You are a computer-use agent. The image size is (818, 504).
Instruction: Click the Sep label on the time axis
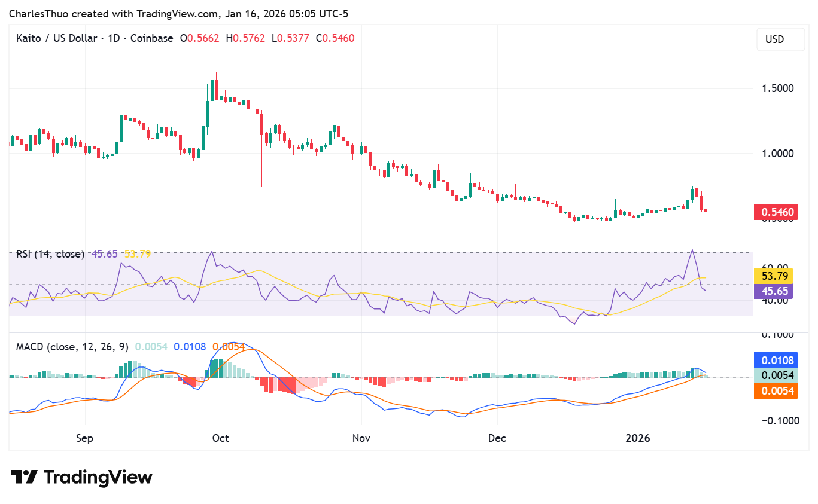tap(84, 438)
